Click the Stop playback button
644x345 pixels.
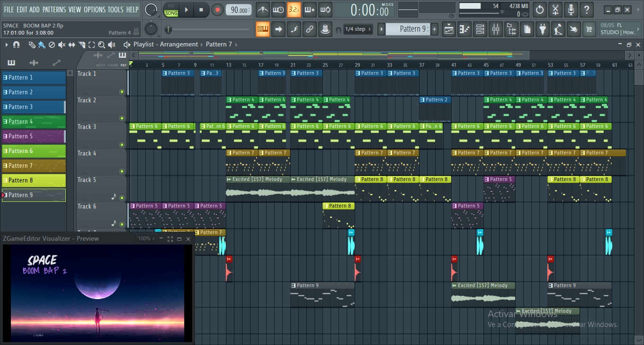click(201, 10)
